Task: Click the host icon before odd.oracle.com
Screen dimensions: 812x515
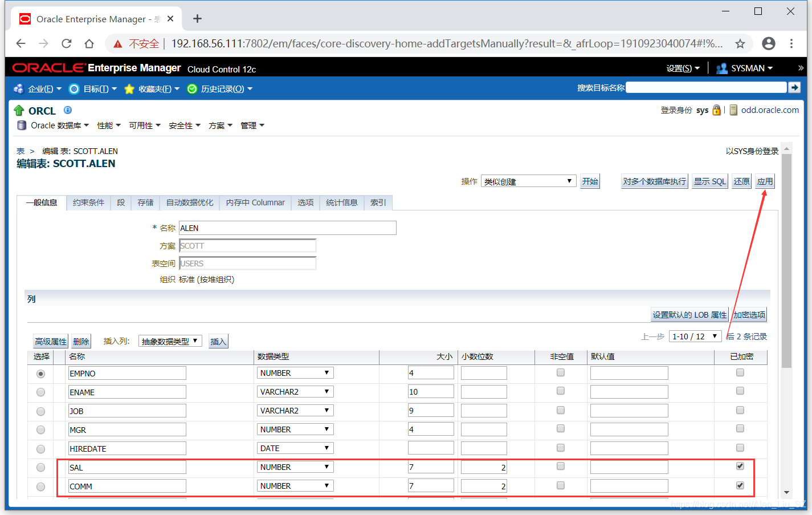Action: point(733,110)
